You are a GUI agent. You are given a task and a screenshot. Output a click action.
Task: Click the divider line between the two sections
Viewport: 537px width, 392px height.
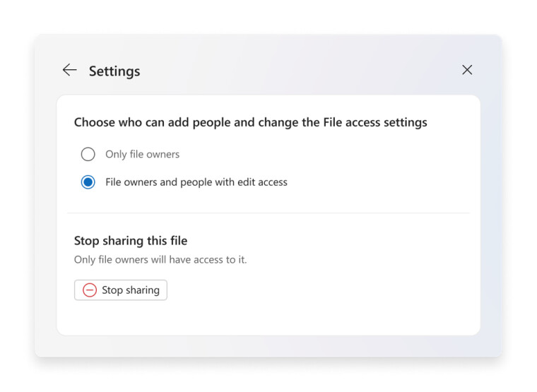268,213
